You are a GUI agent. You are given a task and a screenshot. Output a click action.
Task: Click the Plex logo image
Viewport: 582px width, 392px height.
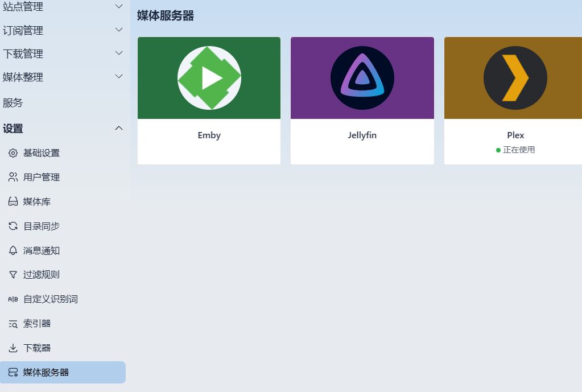(515, 78)
